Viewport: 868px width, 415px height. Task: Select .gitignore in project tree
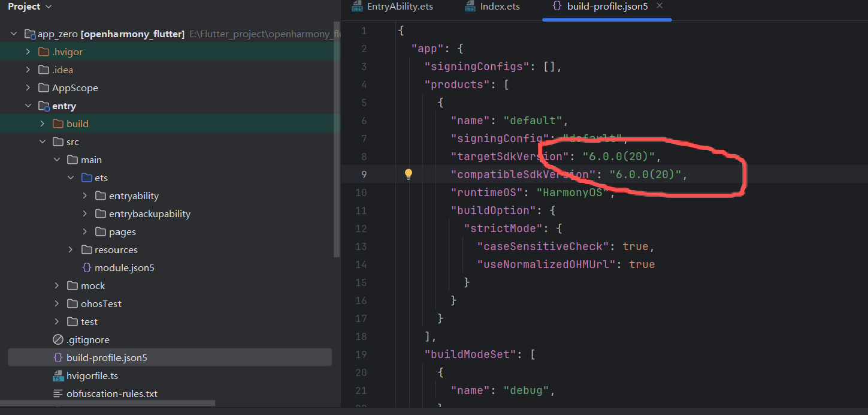click(x=88, y=340)
